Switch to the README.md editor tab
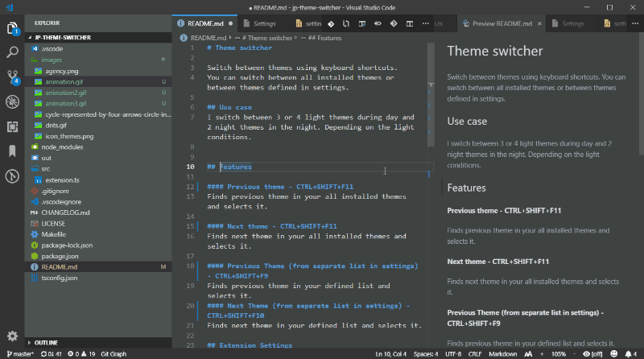Viewport: 644px width, 359px height. [x=205, y=24]
